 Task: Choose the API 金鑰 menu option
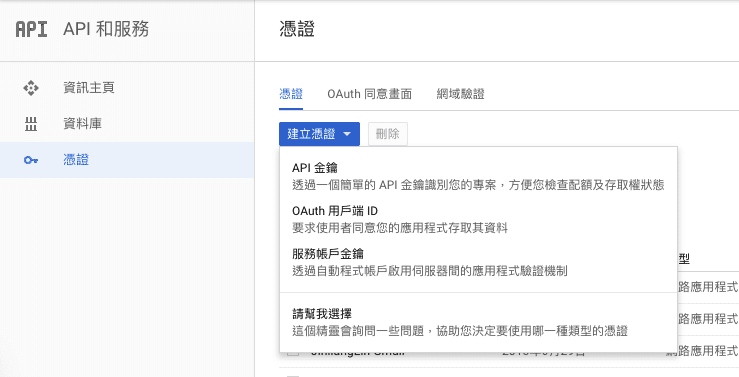478,176
